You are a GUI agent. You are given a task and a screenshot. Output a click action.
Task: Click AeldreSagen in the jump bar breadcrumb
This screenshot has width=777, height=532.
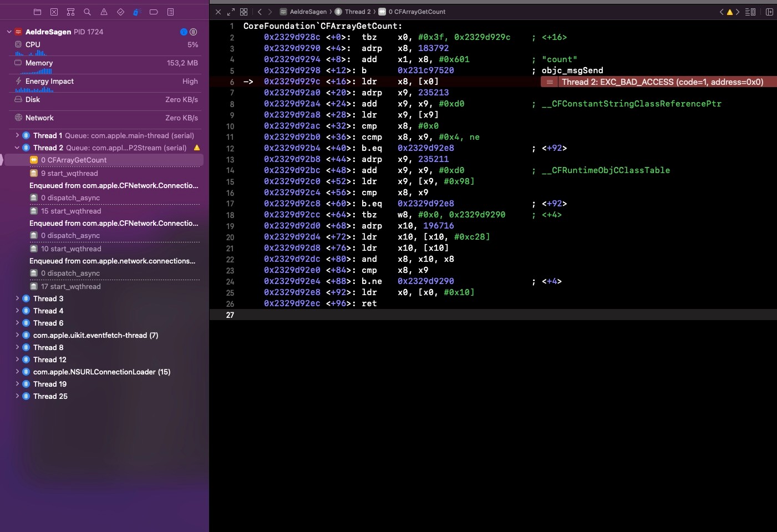pyautogui.click(x=308, y=12)
